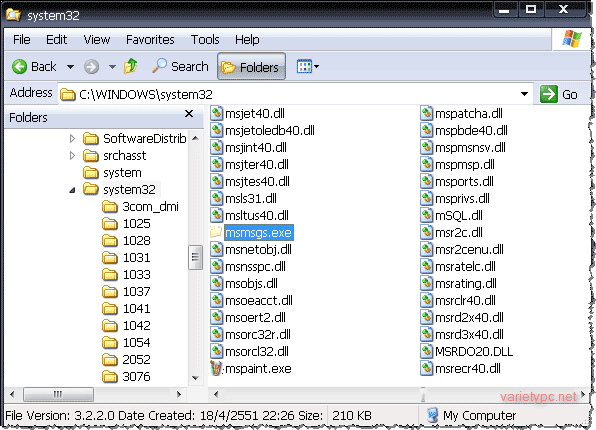Click the msrating.dll file icon

coord(426,283)
